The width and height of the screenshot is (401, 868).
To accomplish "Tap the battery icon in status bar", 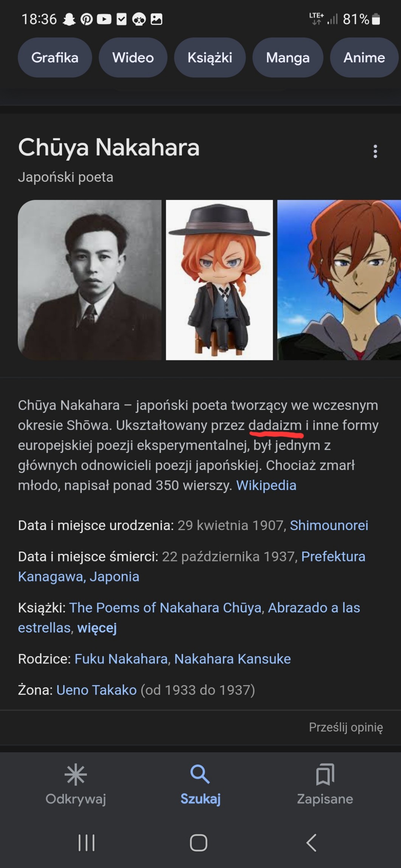I will 376,19.
